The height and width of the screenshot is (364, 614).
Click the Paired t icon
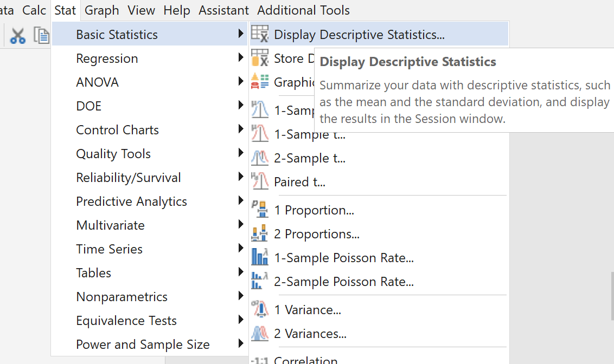click(x=260, y=181)
